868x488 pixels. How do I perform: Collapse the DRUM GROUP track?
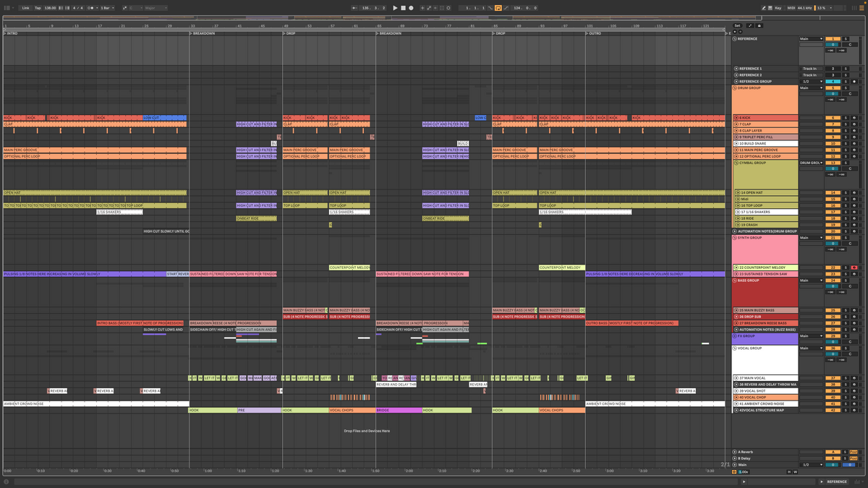[x=736, y=88]
